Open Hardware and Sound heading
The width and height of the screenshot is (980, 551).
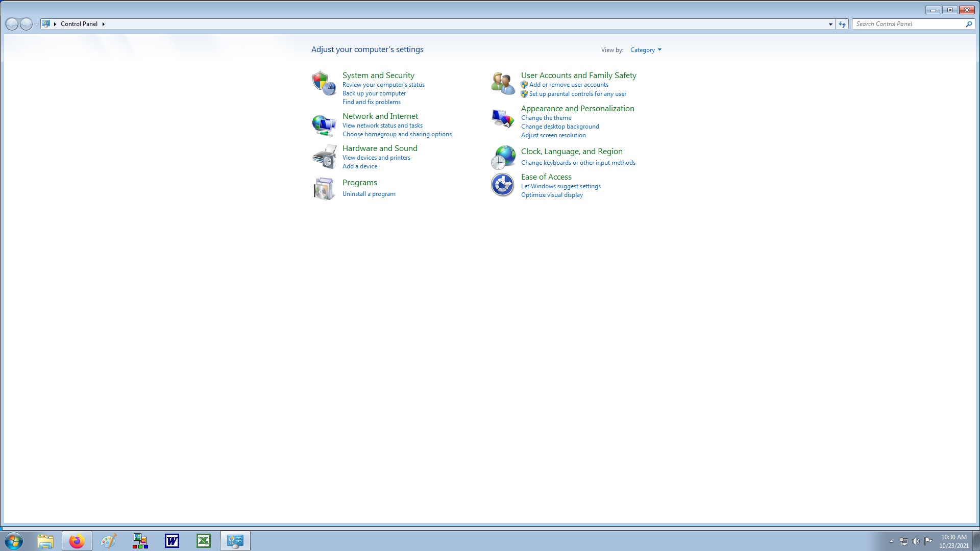[380, 148]
